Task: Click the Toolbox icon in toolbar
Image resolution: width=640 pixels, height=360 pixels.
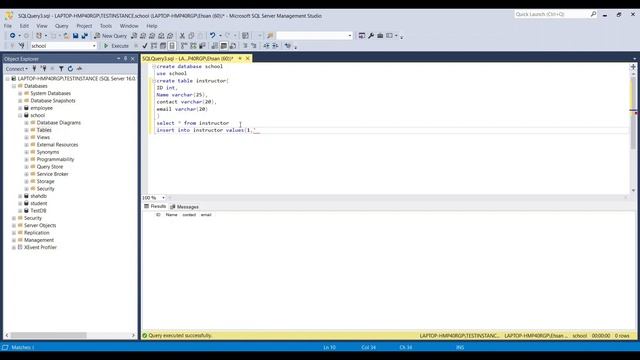Action: pos(380,36)
